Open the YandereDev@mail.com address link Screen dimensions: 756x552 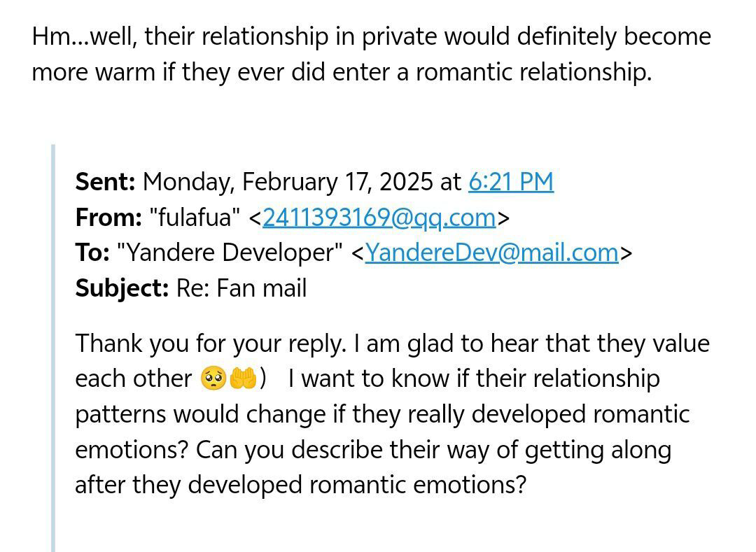492,253
